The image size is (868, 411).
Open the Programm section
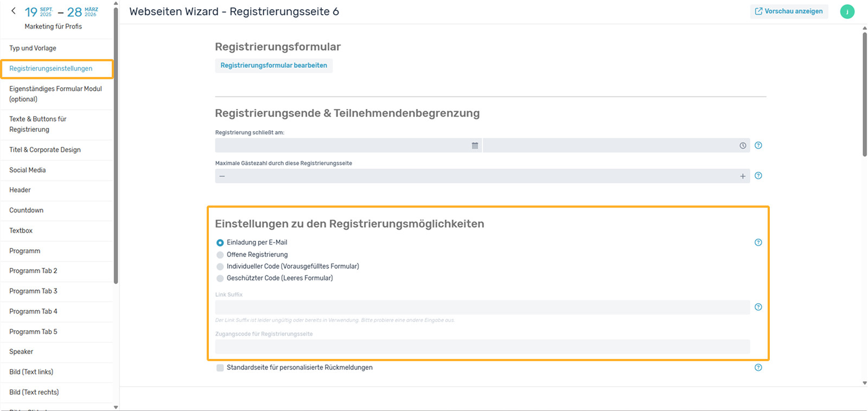[x=57, y=251]
